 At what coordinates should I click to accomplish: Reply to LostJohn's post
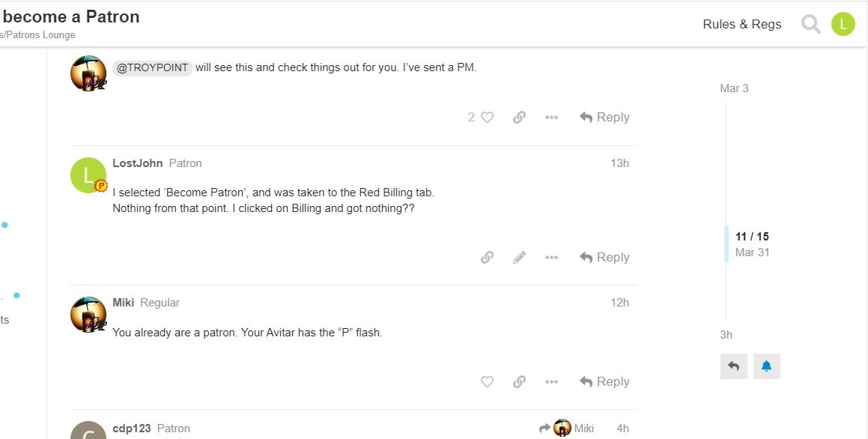coord(604,258)
